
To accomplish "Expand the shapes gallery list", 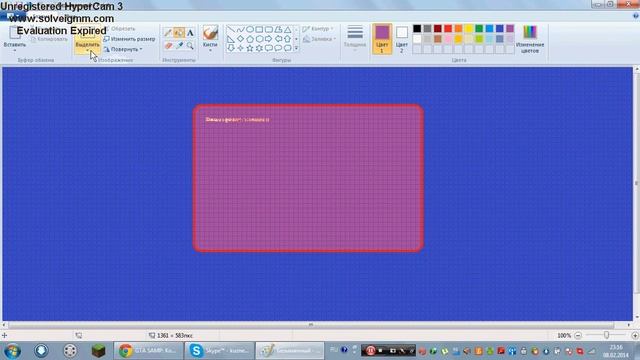I will click(x=296, y=49).
